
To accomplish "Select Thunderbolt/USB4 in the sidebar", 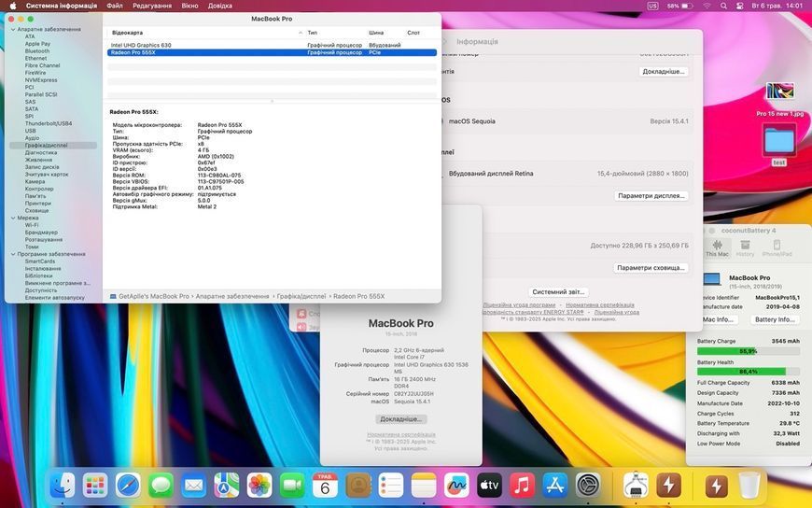I will tap(49, 123).
